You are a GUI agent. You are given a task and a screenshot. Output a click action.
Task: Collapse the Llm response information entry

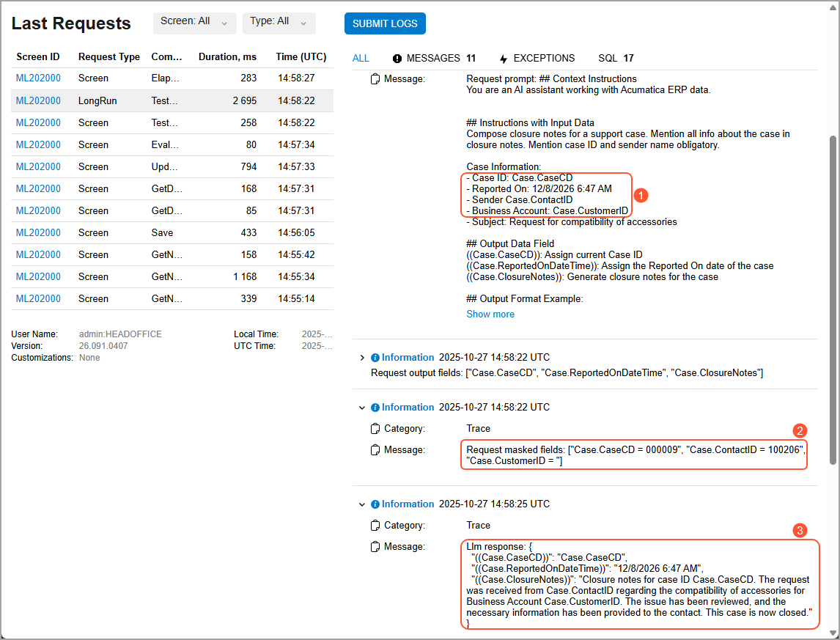point(362,504)
